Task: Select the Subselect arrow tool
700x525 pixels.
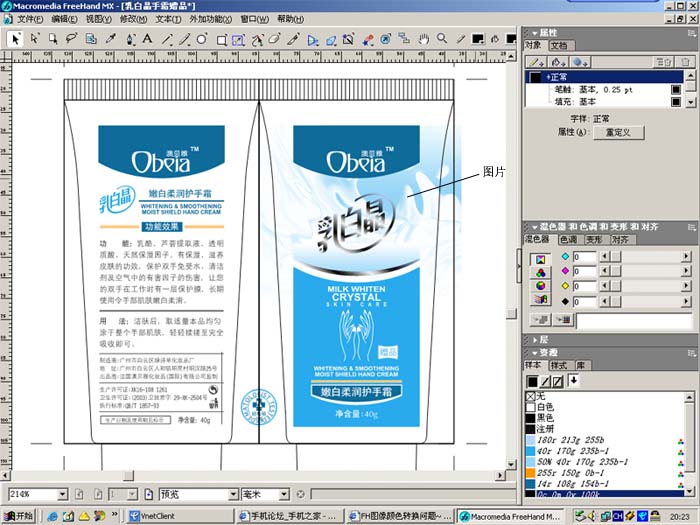Action: point(34,39)
